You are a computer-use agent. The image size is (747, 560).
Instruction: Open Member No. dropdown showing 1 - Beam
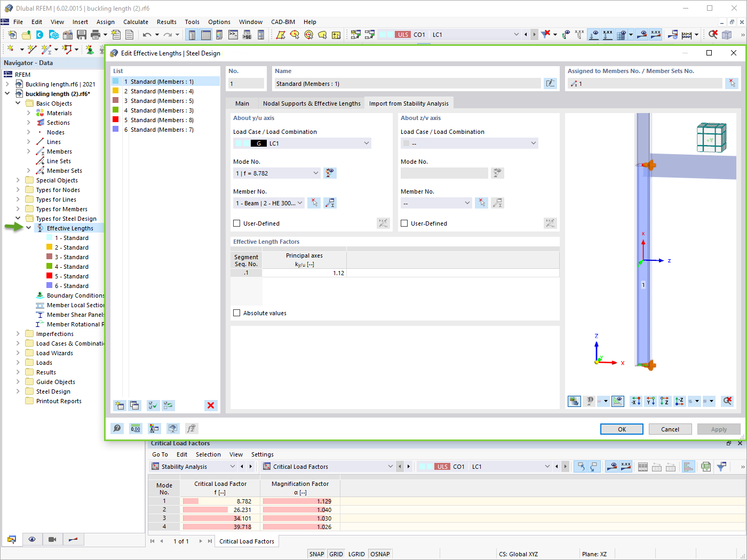click(x=269, y=203)
